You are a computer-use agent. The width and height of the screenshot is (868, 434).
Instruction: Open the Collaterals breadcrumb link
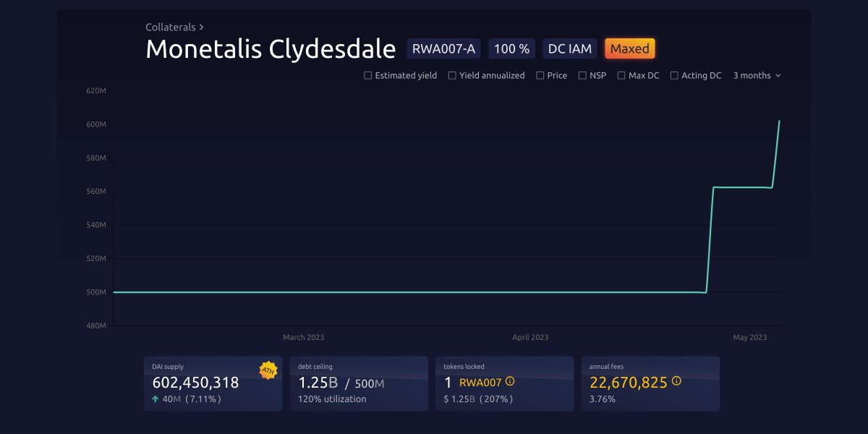(x=171, y=27)
